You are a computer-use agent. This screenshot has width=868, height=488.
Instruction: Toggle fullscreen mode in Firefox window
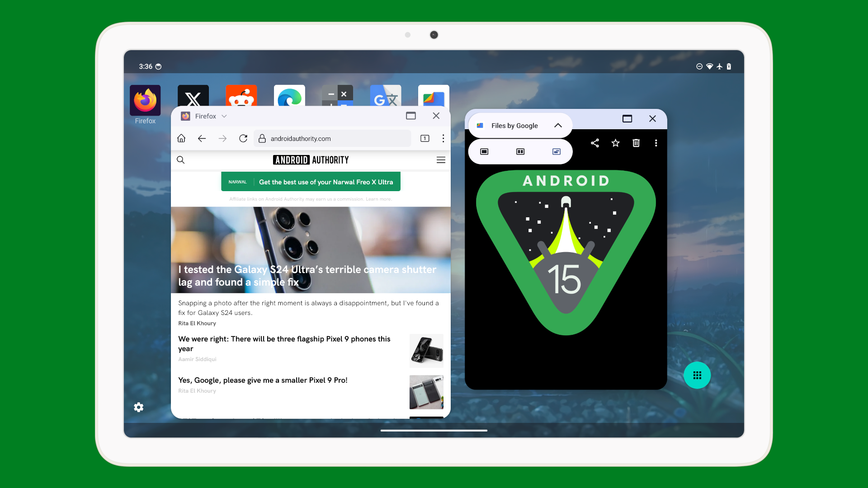point(411,115)
